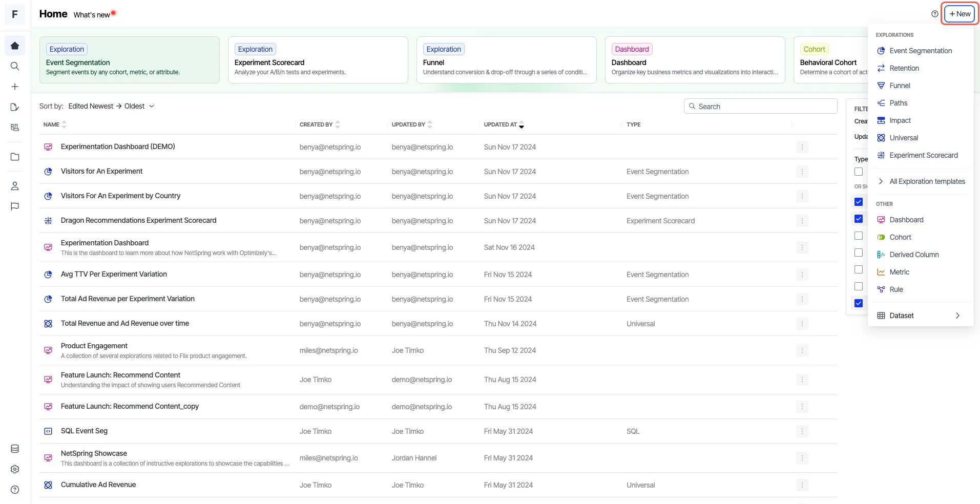Open Visitors For An Experiment by Country

[x=120, y=196]
